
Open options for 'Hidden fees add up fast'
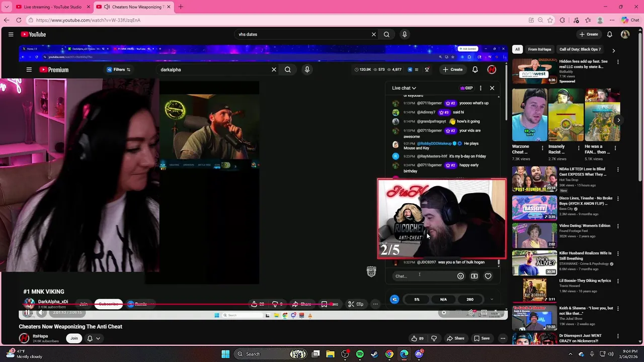pos(618,62)
